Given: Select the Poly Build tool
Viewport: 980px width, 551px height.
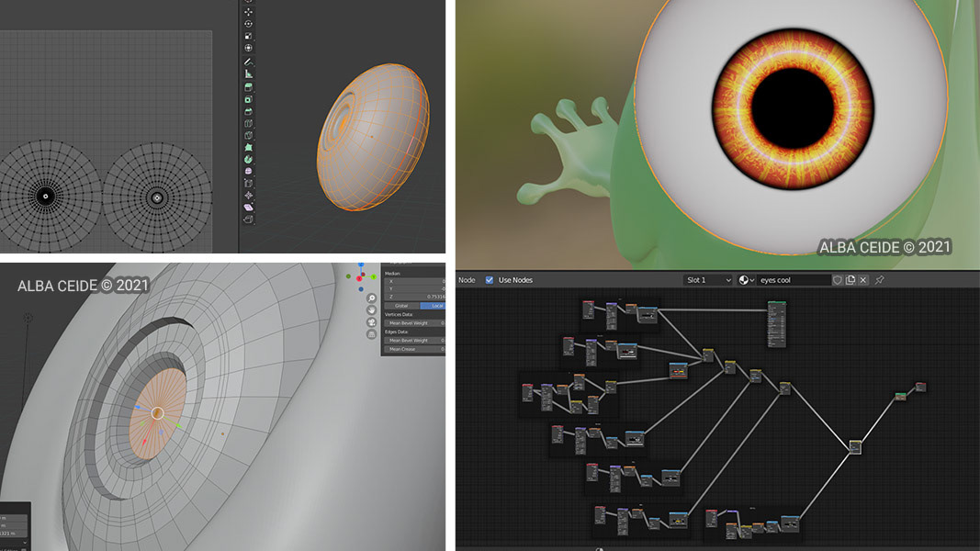Looking at the screenshot, I should point(248,148).
